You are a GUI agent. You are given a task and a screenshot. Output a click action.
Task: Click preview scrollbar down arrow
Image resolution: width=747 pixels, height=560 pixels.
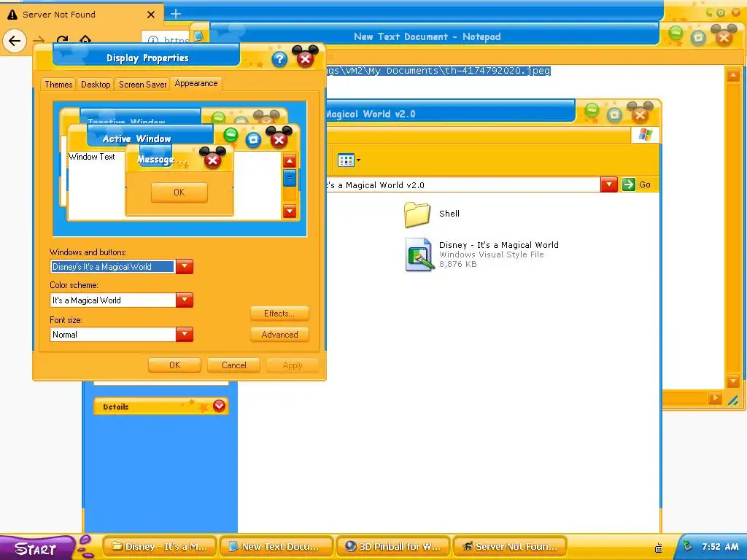click(x=289, y=211)
